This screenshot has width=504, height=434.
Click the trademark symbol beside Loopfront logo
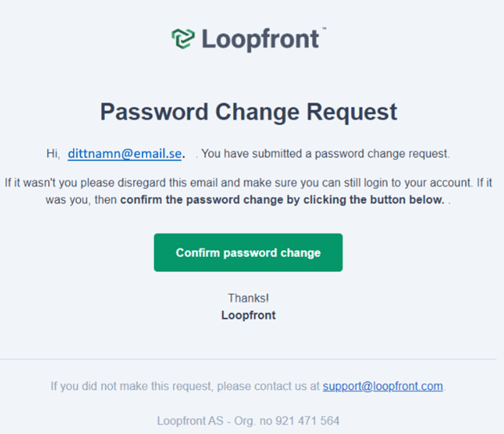pyautogui.click(x=325, y=29)
